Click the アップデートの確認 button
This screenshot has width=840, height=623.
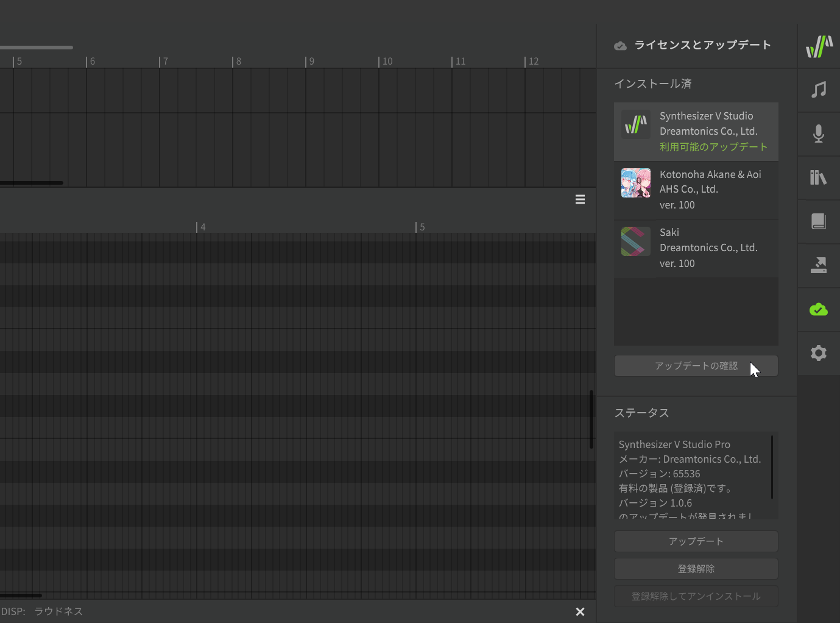click(696, 366)
